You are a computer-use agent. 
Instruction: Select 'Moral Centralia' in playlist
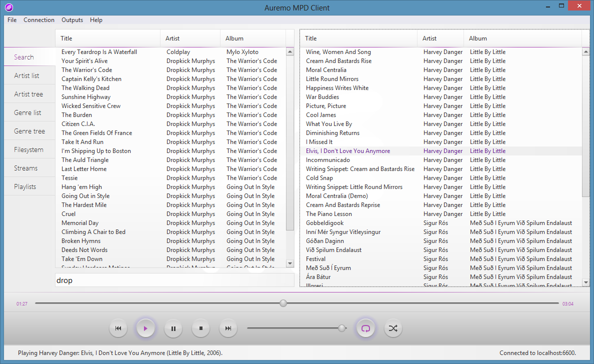441,70
